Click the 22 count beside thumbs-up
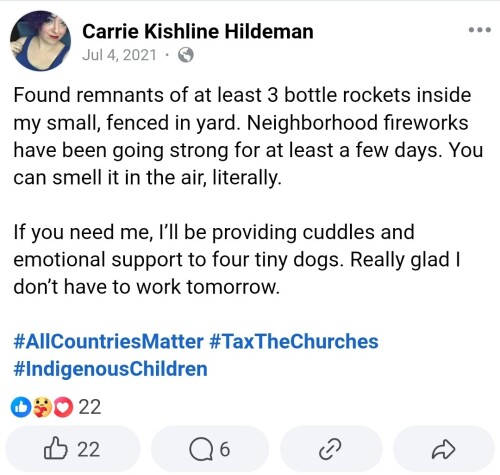 [89, 449]
